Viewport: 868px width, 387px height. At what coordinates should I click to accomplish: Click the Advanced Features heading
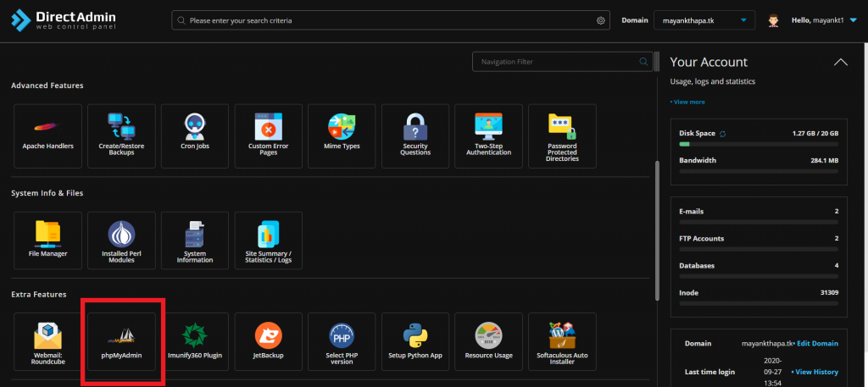pos(47,86)
